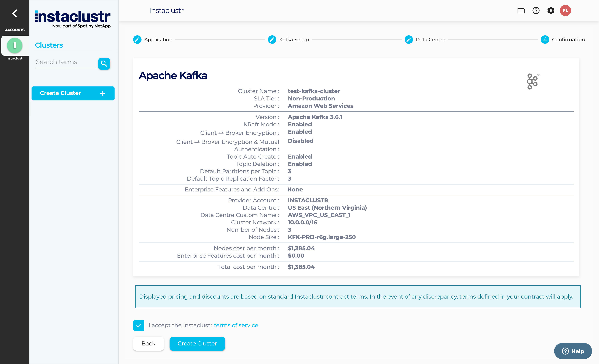This screenshot has height=364, width=599.
Task: Click the search magnifier button
Action: tap(104, 64)
